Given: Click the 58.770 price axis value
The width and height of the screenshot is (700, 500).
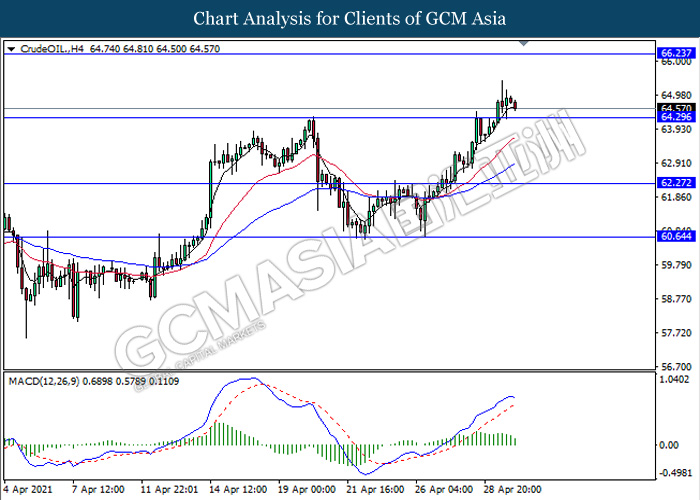Looking at the screenshot, I should tap(676, 299).
